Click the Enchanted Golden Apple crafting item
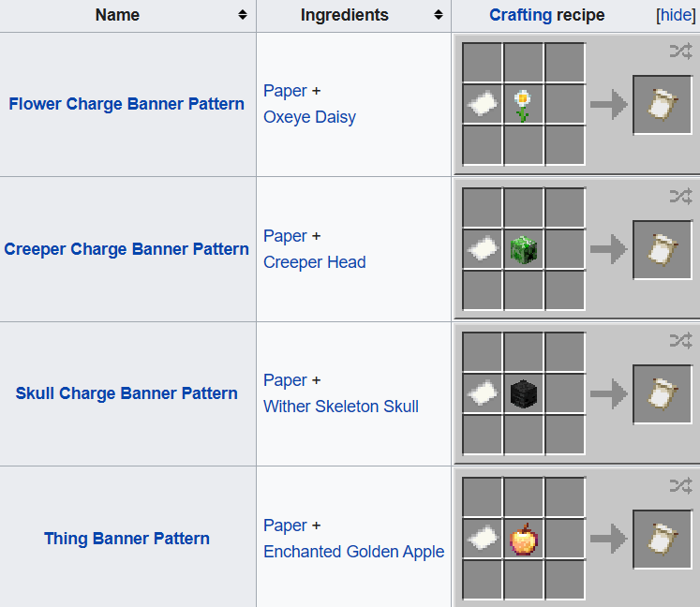Screen dimensions: 700x607 [524, 539]
